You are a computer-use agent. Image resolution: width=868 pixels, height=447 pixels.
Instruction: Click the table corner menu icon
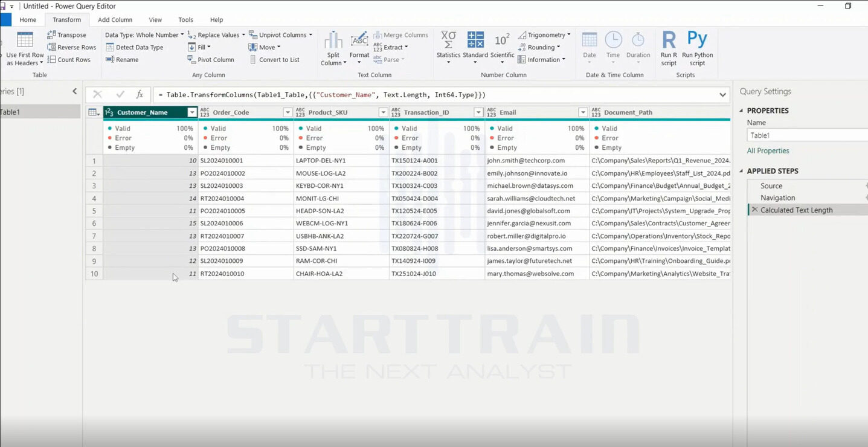pos(94,112)
